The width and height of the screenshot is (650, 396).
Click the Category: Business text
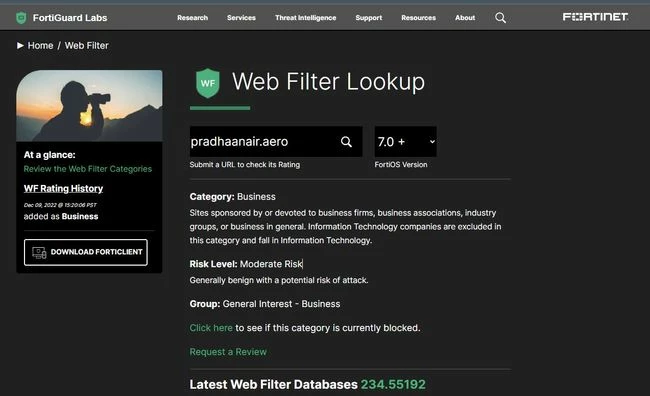click(x=233, y=197)
